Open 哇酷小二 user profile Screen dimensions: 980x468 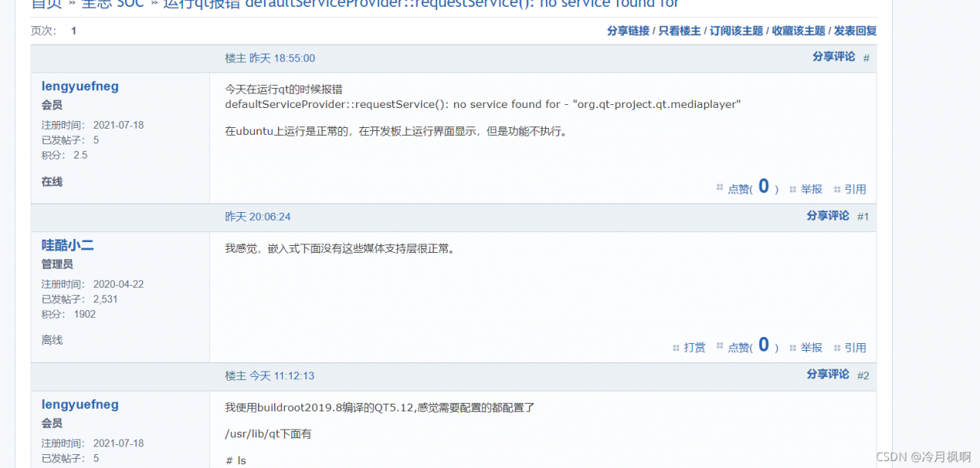[67, 246]
